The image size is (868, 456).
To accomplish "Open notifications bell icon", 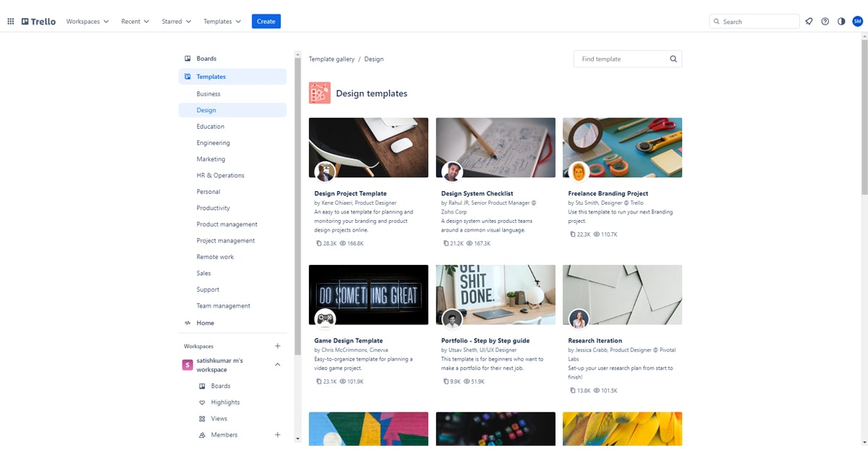I will (x=809, y=22).
